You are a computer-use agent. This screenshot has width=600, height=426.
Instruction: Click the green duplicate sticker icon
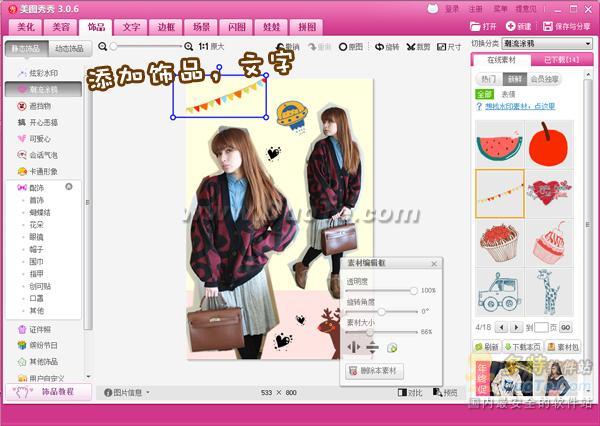392,348
